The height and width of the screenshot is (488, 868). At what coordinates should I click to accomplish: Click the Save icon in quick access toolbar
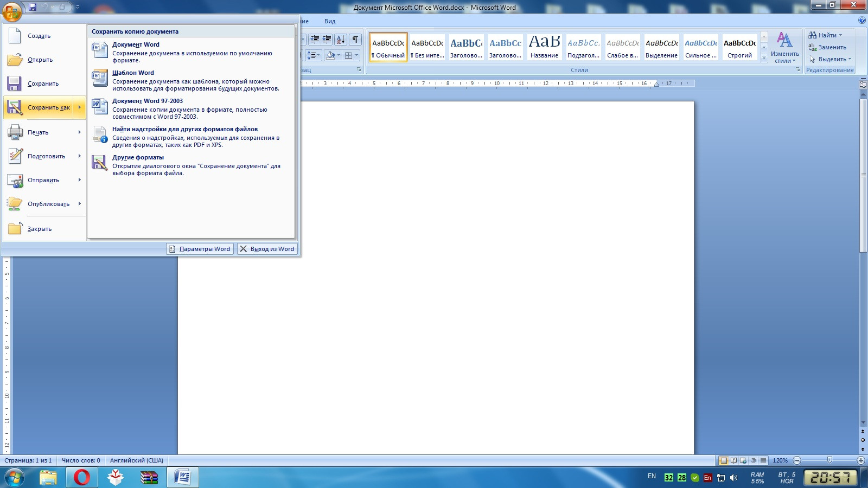click(x=33, y=7)
